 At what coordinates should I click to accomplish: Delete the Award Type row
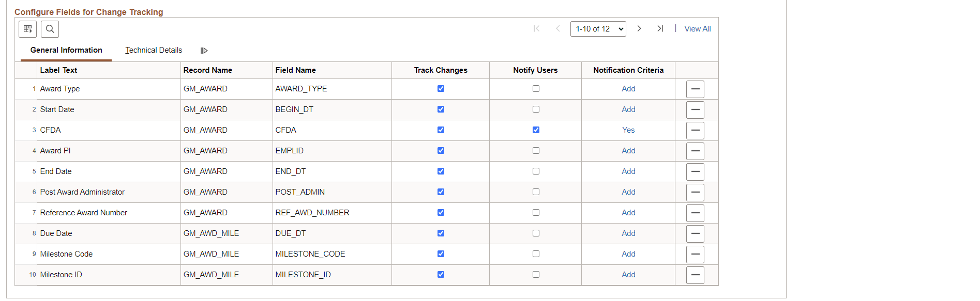pyautogui.click(x=695, y=89)
